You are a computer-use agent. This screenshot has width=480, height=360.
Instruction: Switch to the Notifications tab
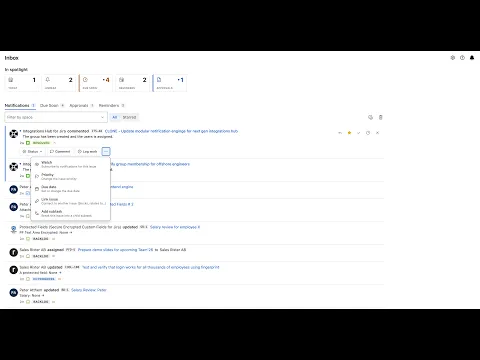pos(20,105)
